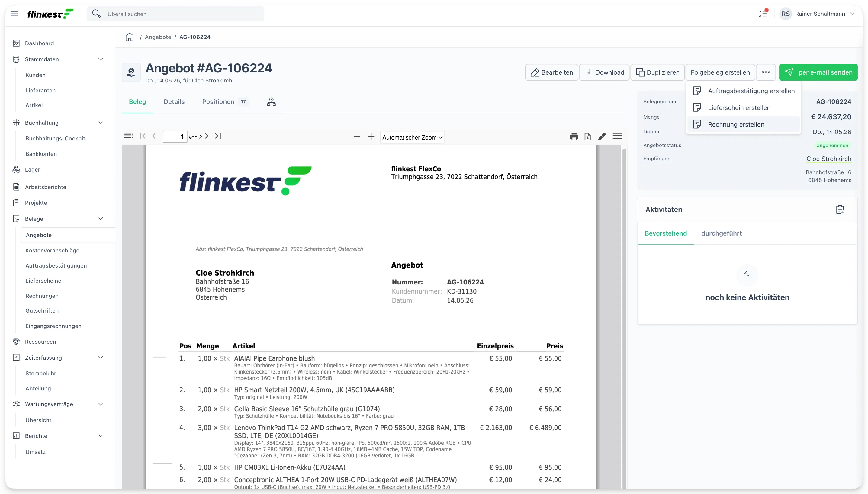Select the Beleg tab
This screenshot has width=868, height=494.
(x=137, y=102)
